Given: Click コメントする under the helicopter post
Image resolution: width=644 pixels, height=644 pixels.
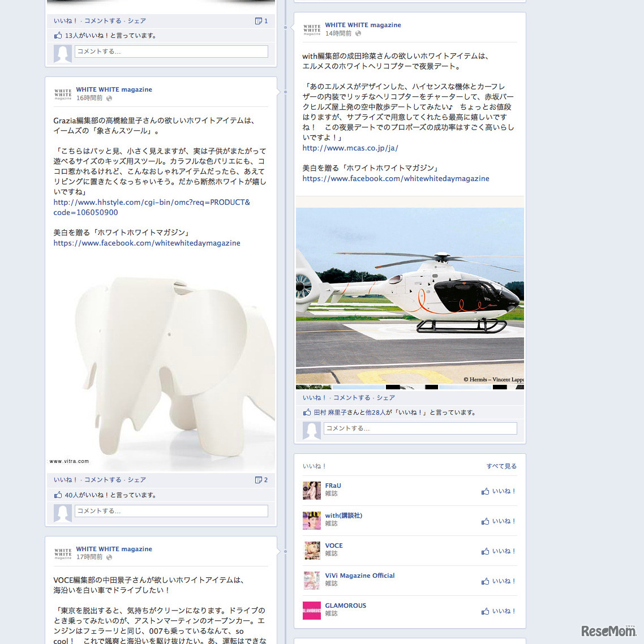Looking at the screenshot, I should coord(351,398).
